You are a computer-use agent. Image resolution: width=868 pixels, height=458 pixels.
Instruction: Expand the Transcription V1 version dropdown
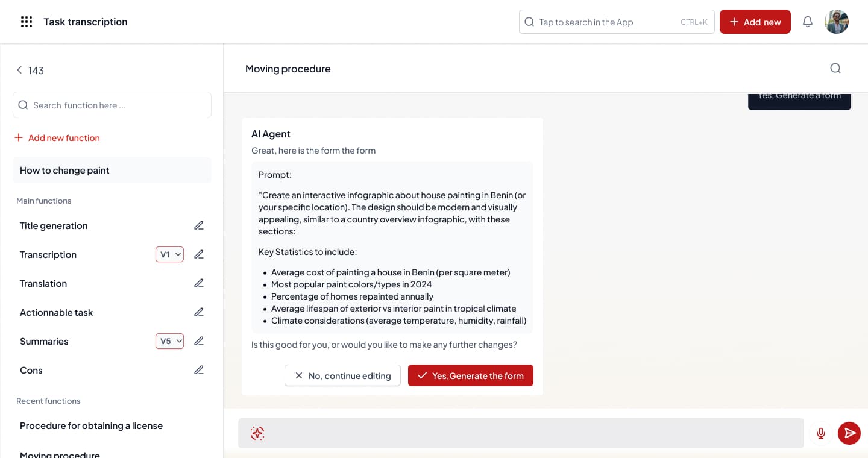tap(169, 254)
